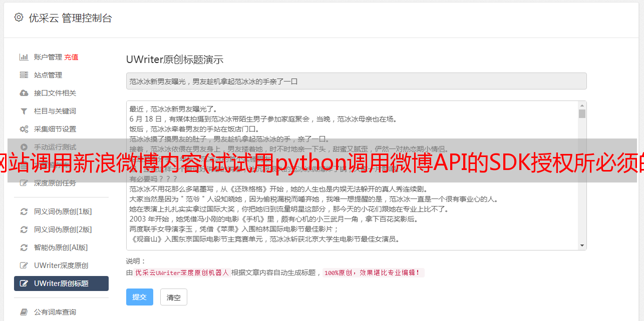Click the edit icon for UWriter深度原创
644x321 pixels.
click(24, 265)
